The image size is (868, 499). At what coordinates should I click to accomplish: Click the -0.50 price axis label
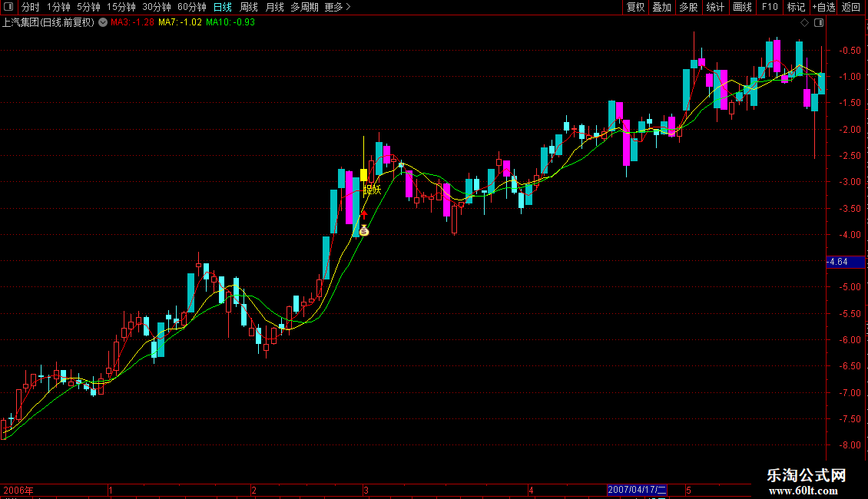(850, 51)
